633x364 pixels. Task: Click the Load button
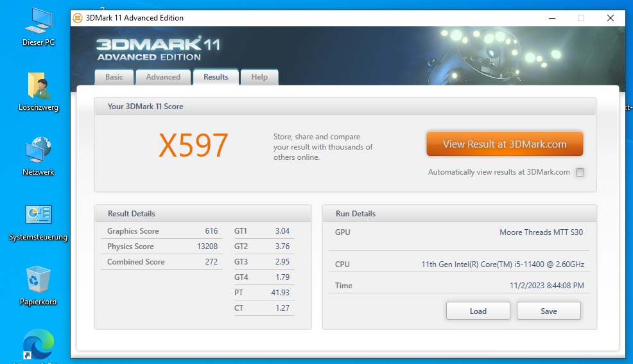(x=478, y=311)
